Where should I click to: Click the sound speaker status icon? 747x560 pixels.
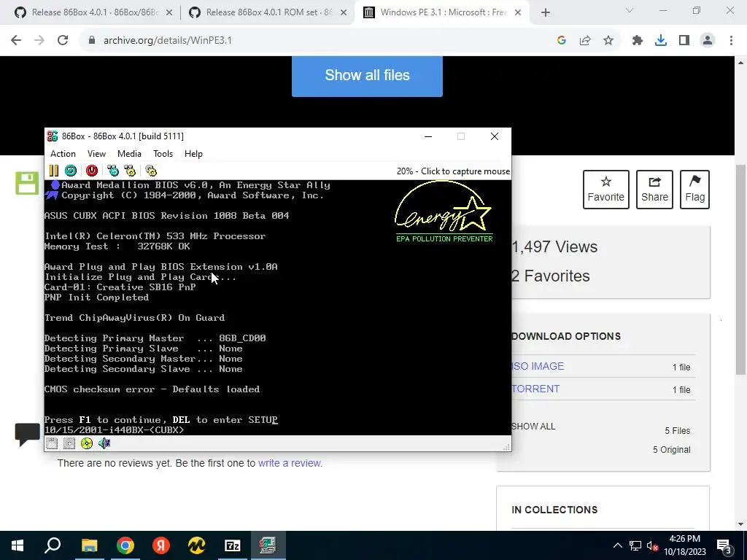tap(104, 443)
